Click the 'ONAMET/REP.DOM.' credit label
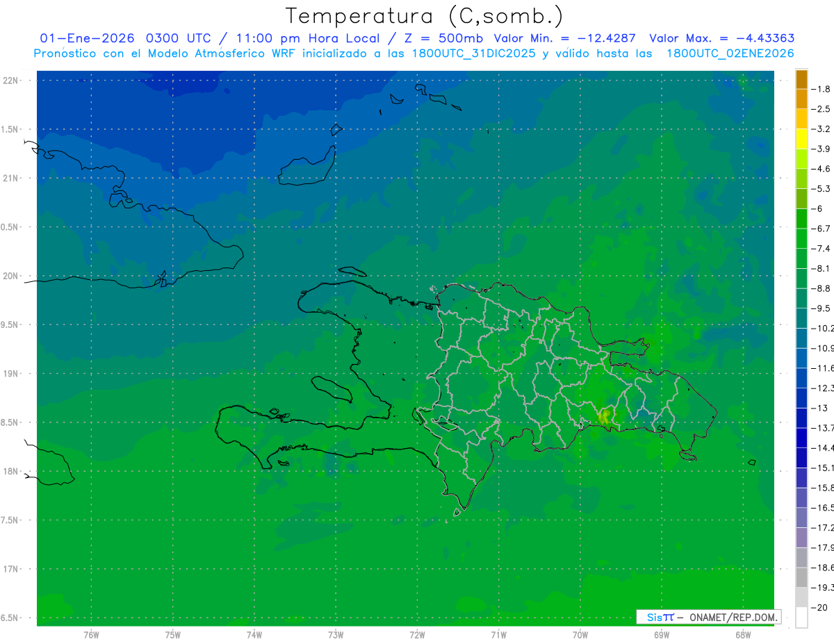The height and width of the screenshot is (644, 834). (x=734, y=617)
